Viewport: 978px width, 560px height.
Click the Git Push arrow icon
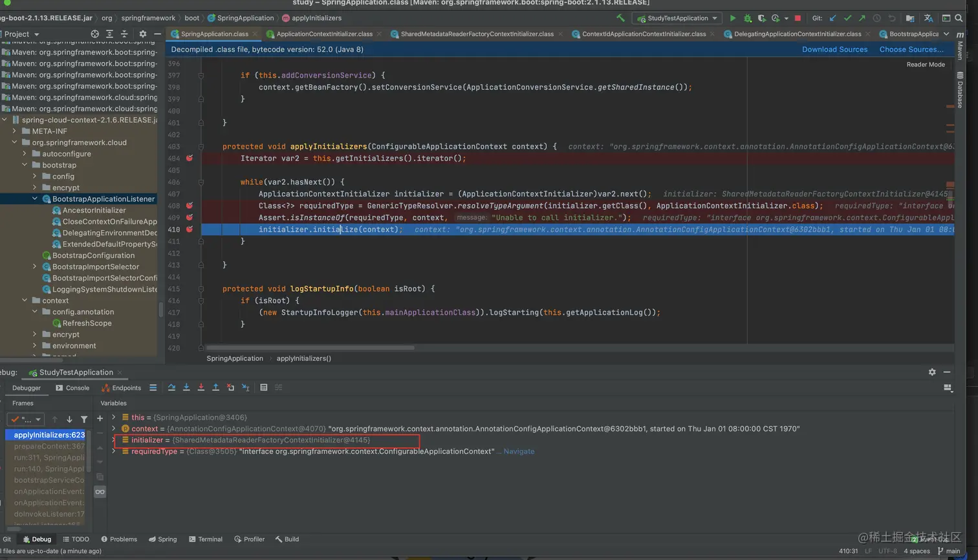tap(862, 18)
